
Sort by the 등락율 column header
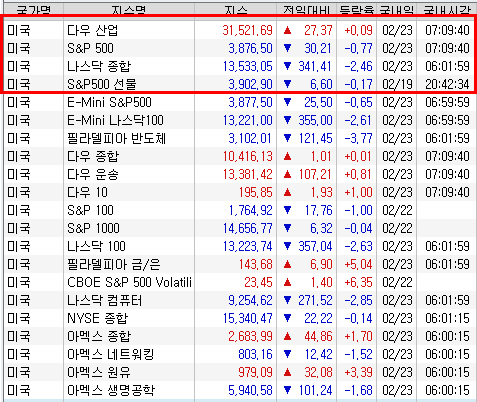click(x=357, y=10)
